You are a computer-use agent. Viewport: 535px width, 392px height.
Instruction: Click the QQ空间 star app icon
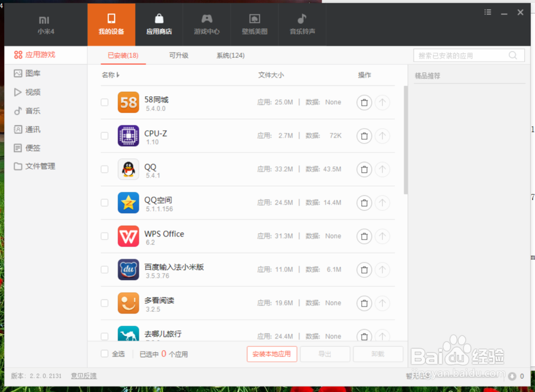click(x=128, y=203)
